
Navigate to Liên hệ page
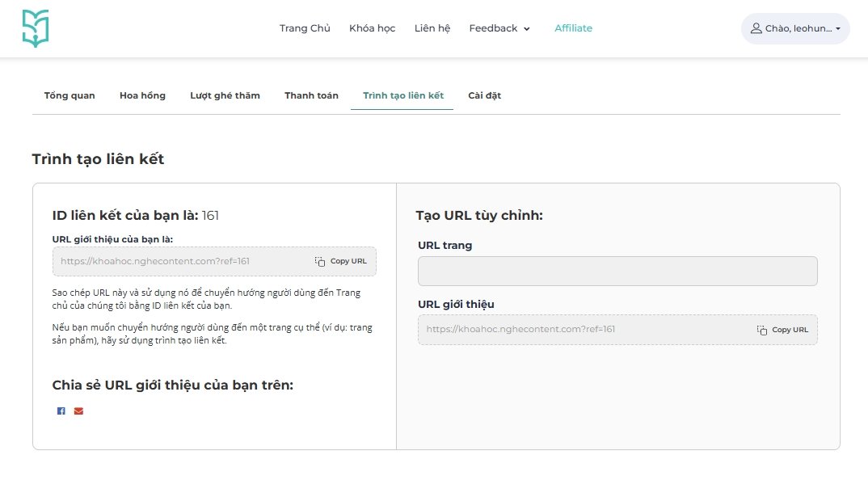(x=432, y=28)
